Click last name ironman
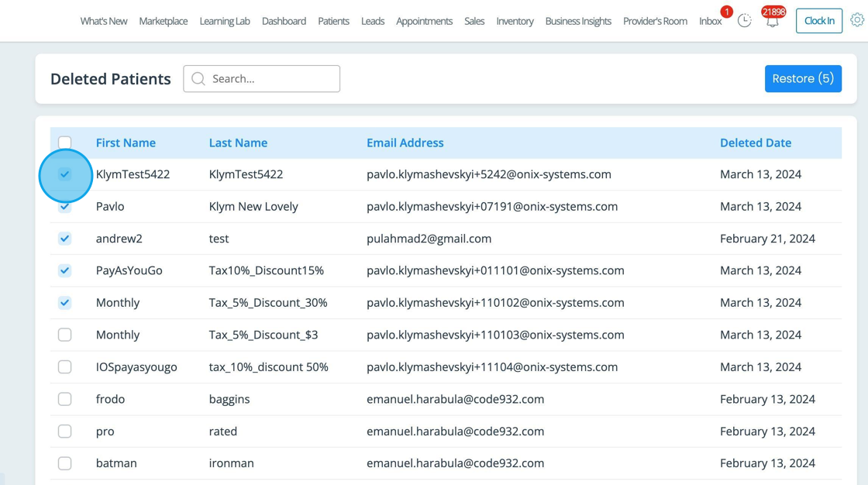 [232, 463]
